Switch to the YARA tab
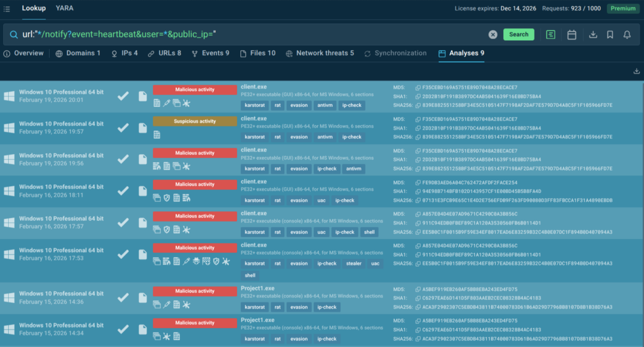644x347 pixels. click(64, 8)
